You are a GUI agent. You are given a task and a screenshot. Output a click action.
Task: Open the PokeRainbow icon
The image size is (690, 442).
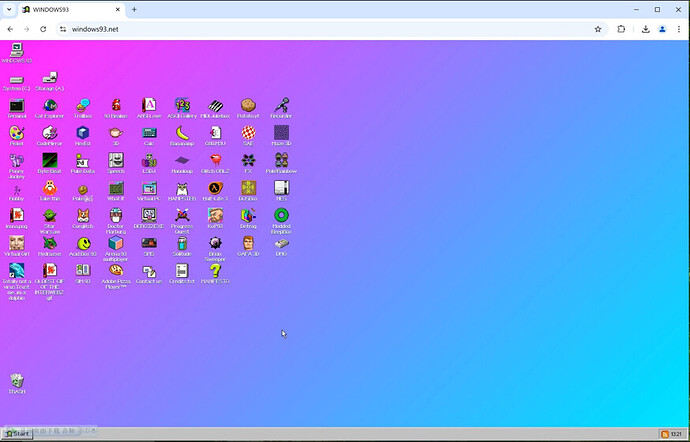click(281, 161)
